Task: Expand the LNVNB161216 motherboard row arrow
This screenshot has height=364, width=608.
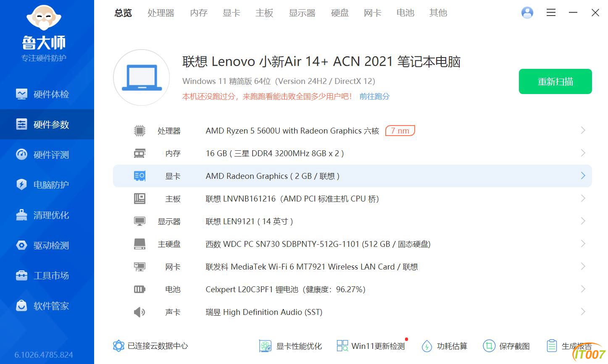Action: (x=583, y=199)
